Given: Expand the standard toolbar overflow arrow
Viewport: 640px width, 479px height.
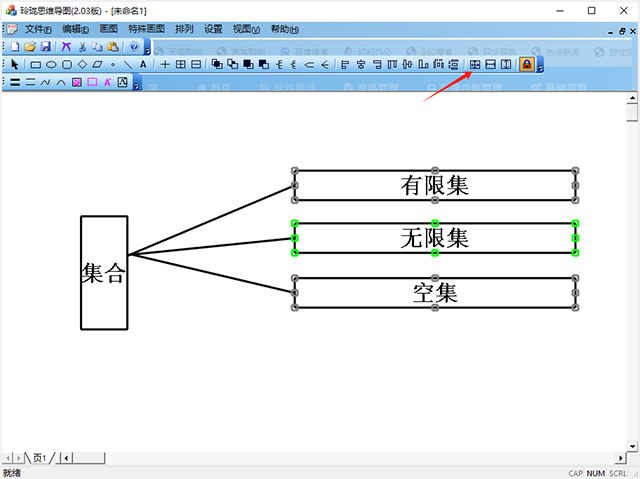Looking at the screenshot, I should click(147, 47).
